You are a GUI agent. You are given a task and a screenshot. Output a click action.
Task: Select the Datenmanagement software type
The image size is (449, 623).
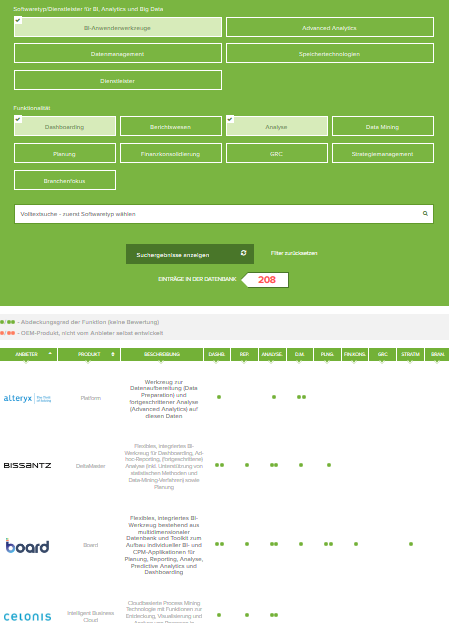(118, 53)
